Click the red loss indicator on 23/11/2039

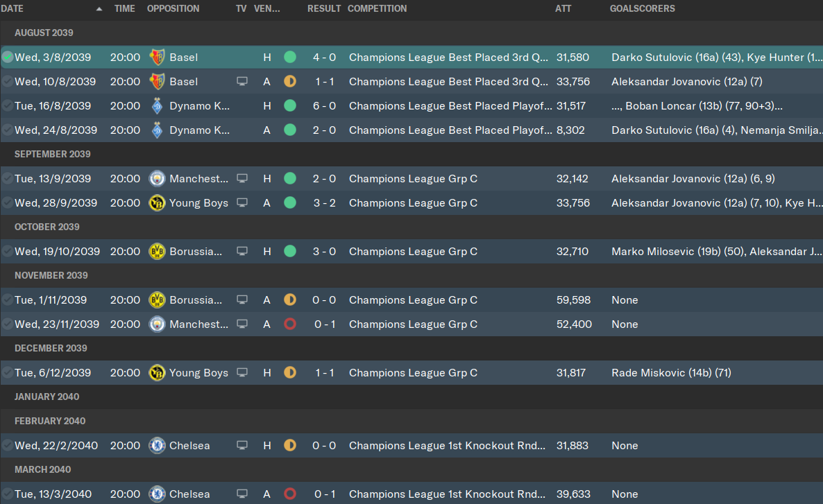[x=290, y=324]
